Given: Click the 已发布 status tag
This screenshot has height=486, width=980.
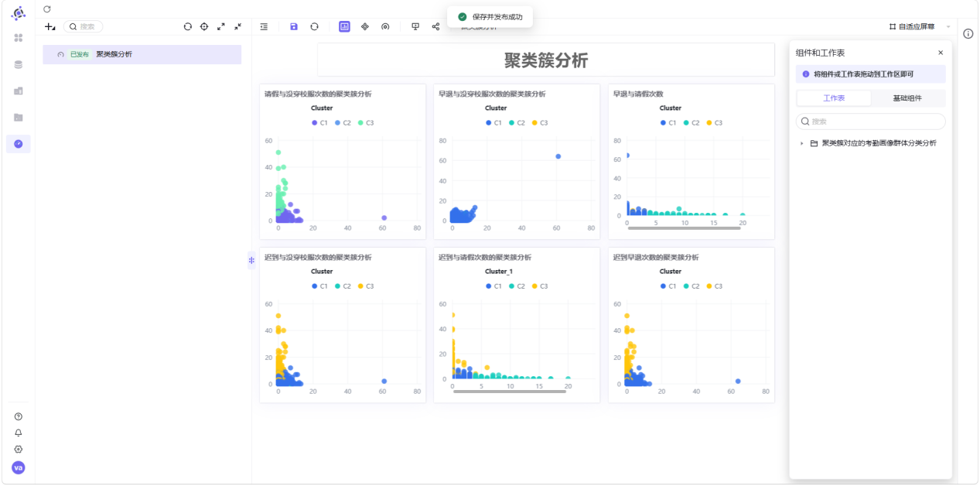Looking at the screenshot, I should [x=80, y=54].
